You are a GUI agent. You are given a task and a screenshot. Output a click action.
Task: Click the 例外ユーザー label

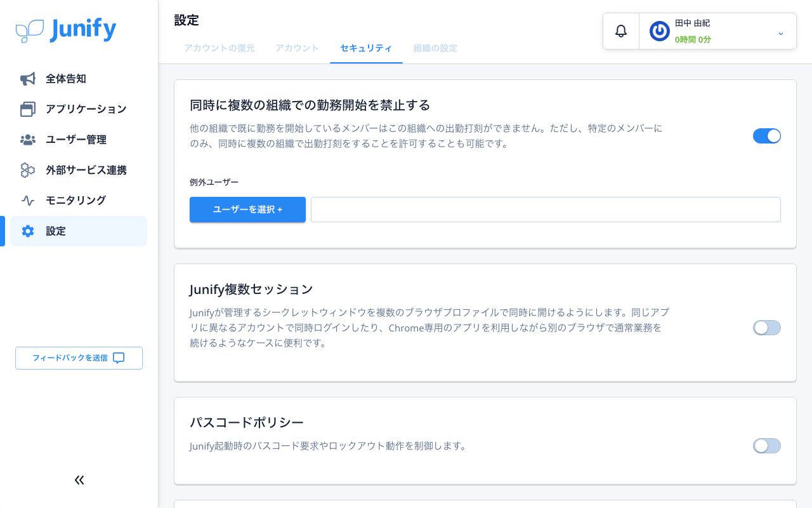[214, 182]
